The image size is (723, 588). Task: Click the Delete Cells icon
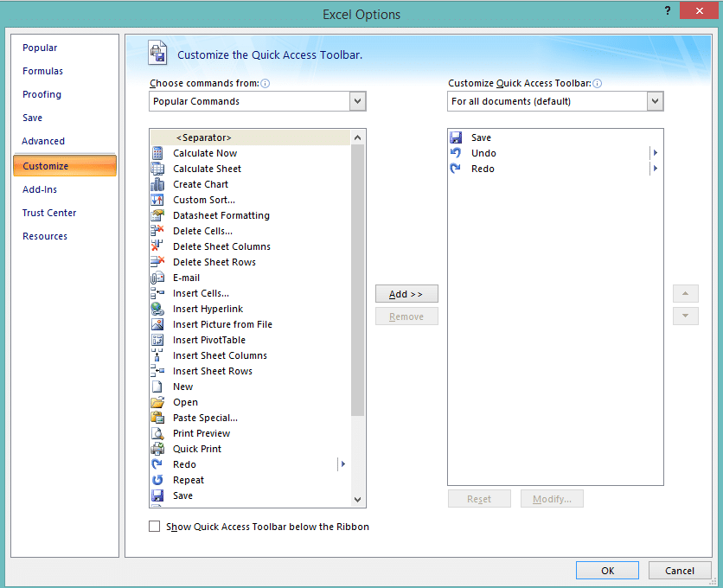[157, 231]
